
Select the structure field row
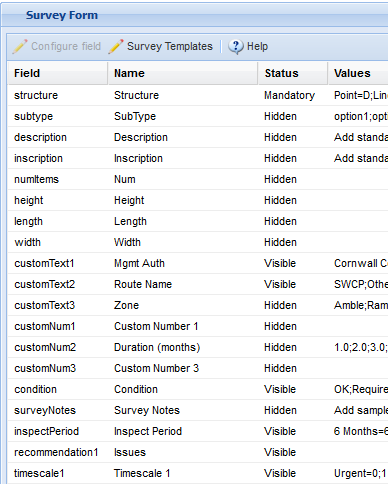tap(198, 95)
